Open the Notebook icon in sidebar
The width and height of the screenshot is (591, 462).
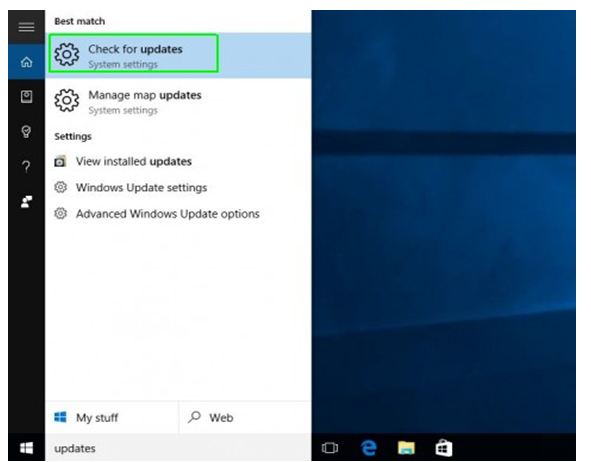click(x=26, y=97)
